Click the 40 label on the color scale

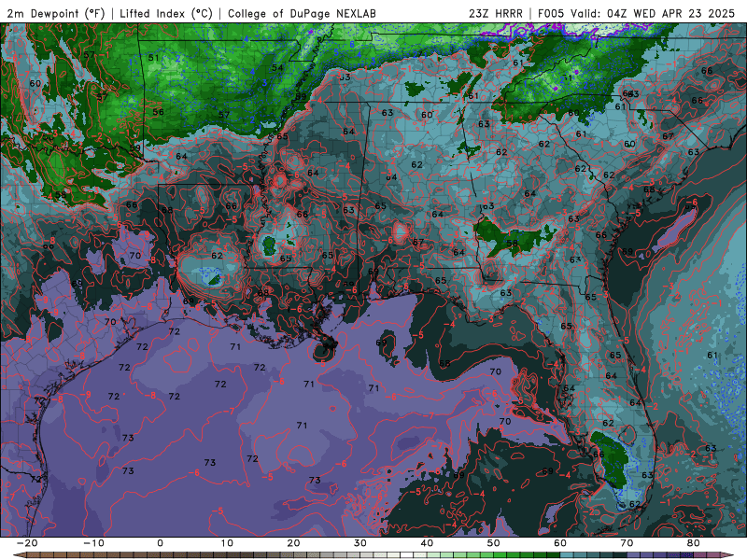coord(427,543)
